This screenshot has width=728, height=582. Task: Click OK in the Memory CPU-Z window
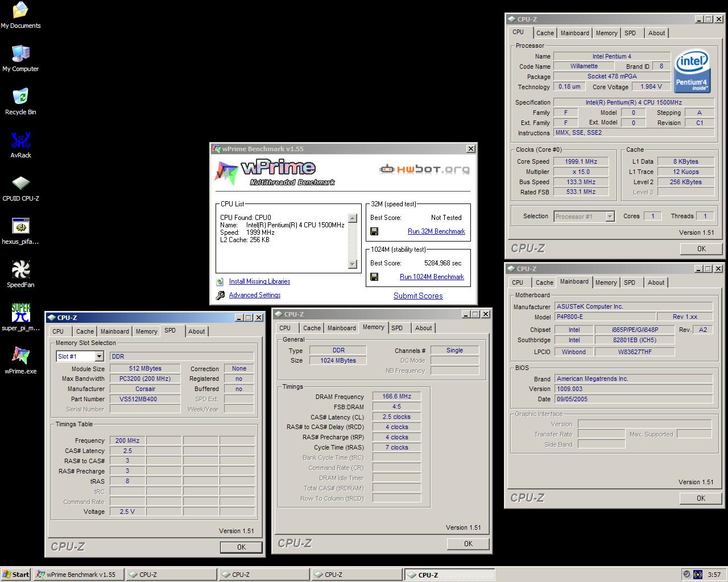point(468,543)
